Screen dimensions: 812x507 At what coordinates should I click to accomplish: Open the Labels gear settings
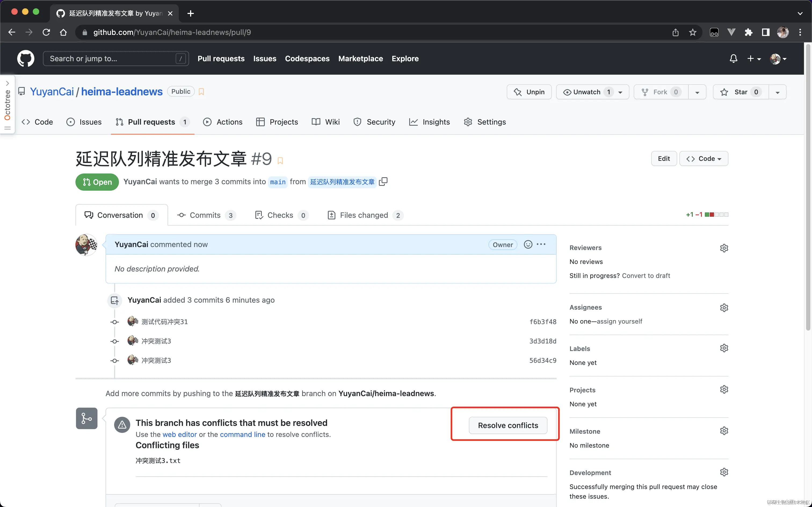(x=724, y=348)
